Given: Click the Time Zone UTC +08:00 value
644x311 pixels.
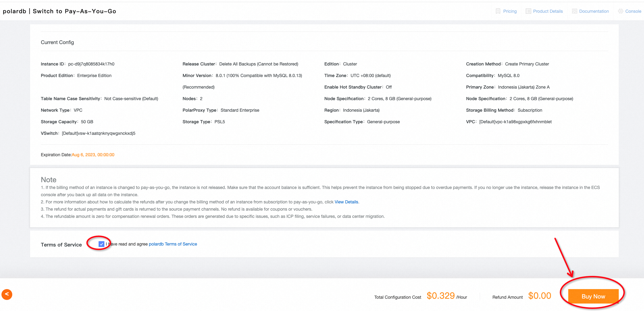Looking at the screenshot, I should click(371, 76).
